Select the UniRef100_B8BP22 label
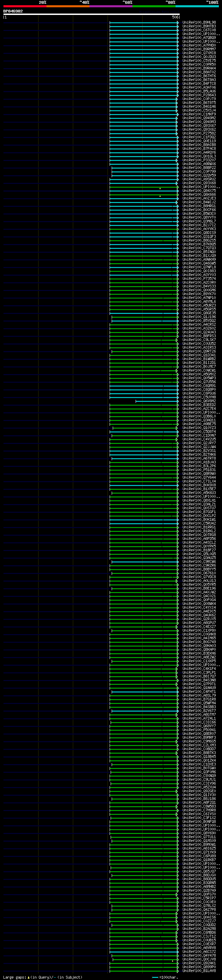Viewport: 222px width, 980px height. (x=199, y=168)
